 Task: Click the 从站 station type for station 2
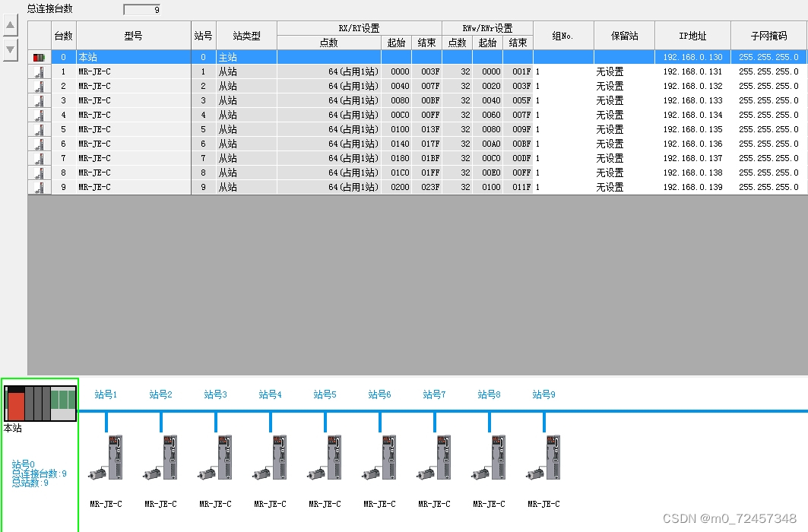pyautogui.click(x=247, y=86)
